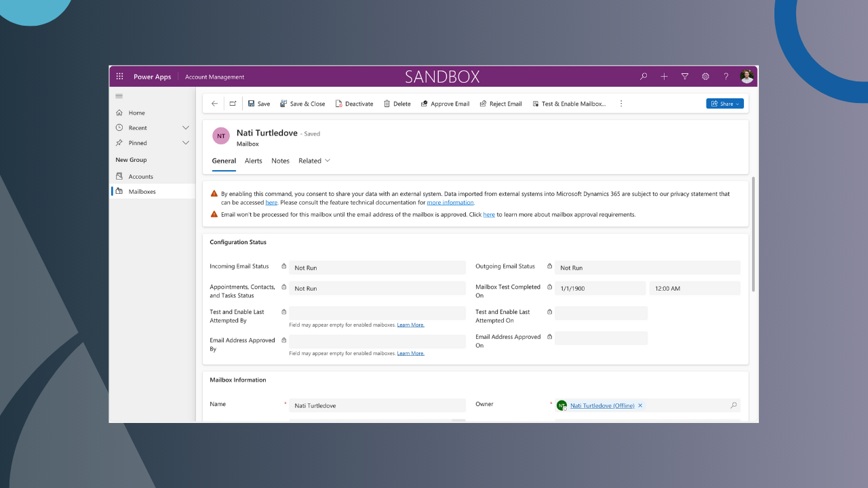Switch to the General tab
The image size is (868, 488).
point(224,161)
